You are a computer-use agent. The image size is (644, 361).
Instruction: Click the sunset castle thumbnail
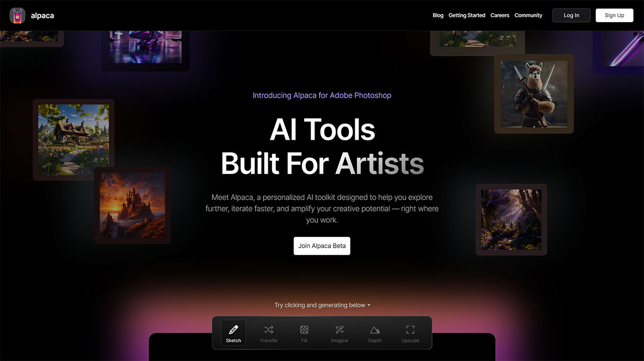(x=132, y=206)
